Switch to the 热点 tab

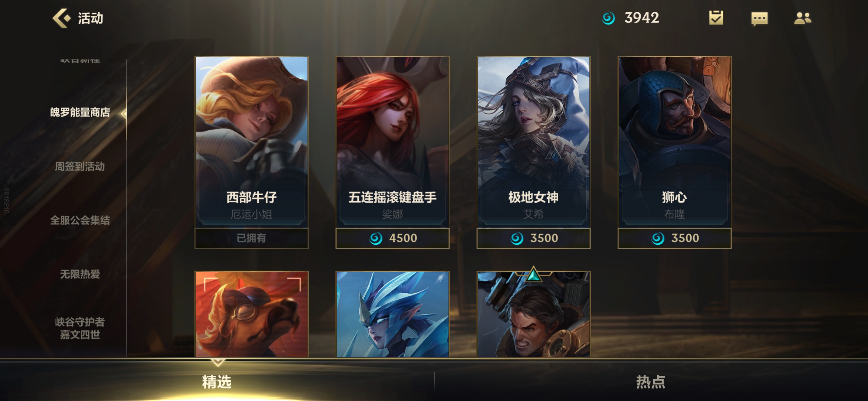(x=651, y=382)
